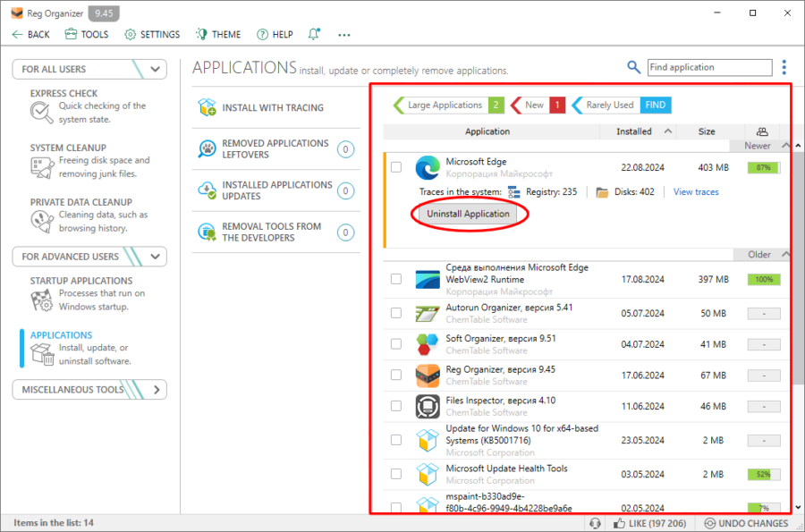
Task: Click Microsoft Update Health Tools 52% bar
Action: point(764,475)
